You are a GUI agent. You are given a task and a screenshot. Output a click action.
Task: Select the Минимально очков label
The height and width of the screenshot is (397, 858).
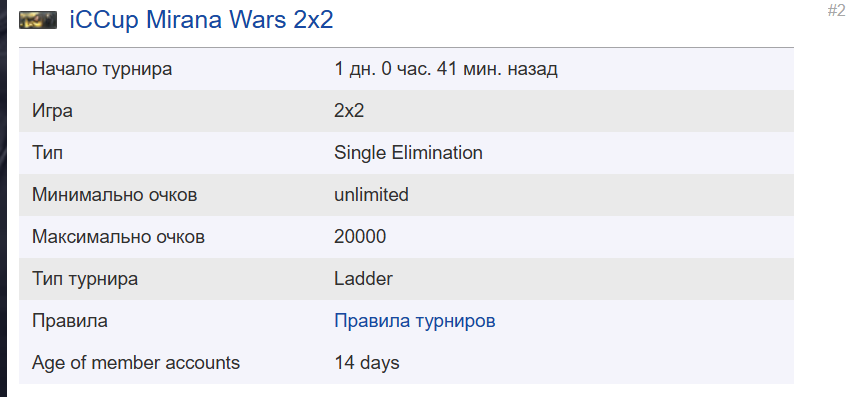click(114, 195)
